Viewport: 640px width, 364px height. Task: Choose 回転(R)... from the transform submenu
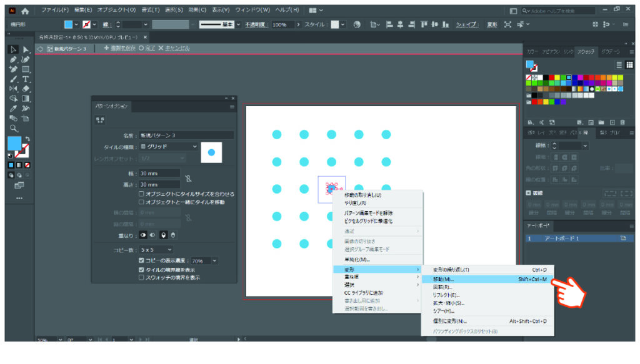click(x=487, y=287)
